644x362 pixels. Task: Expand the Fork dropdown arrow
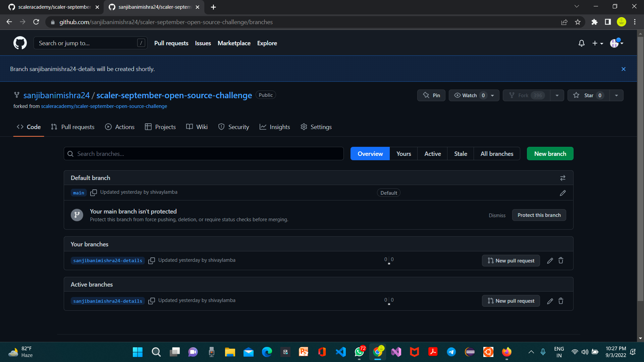point(557,95)
